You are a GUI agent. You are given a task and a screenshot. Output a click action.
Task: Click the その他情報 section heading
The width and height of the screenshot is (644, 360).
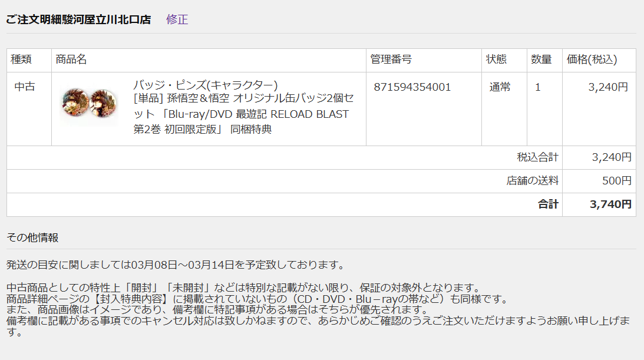32,237
